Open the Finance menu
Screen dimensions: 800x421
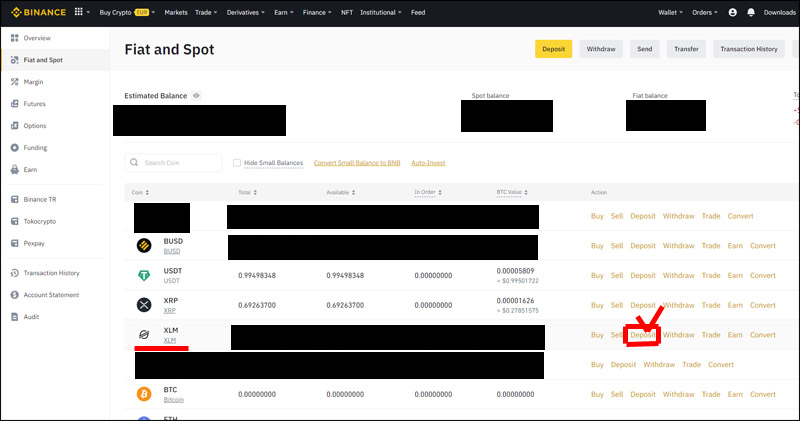point(317,12)
